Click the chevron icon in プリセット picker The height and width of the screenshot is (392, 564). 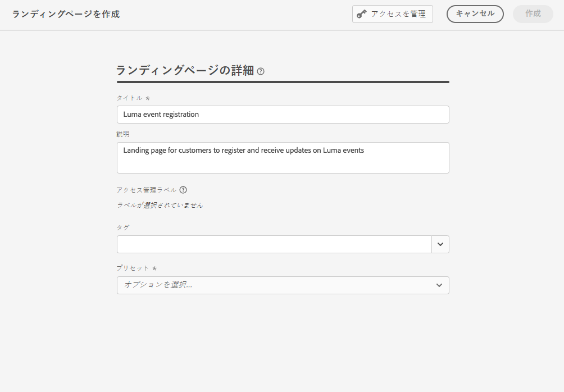[x=439, y=285]
